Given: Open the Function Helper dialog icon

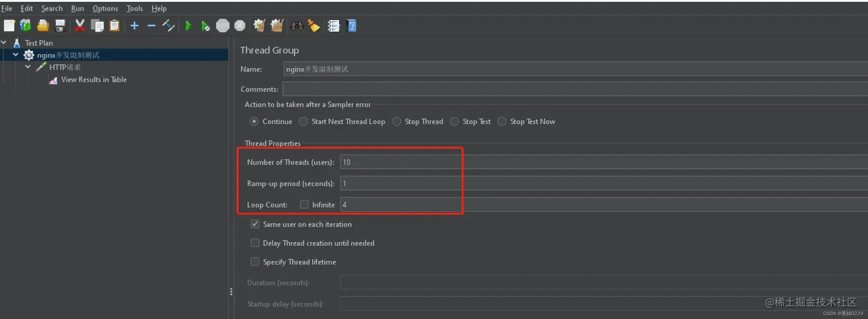Looking at the screenshot, I should click(x=334, y=26).
